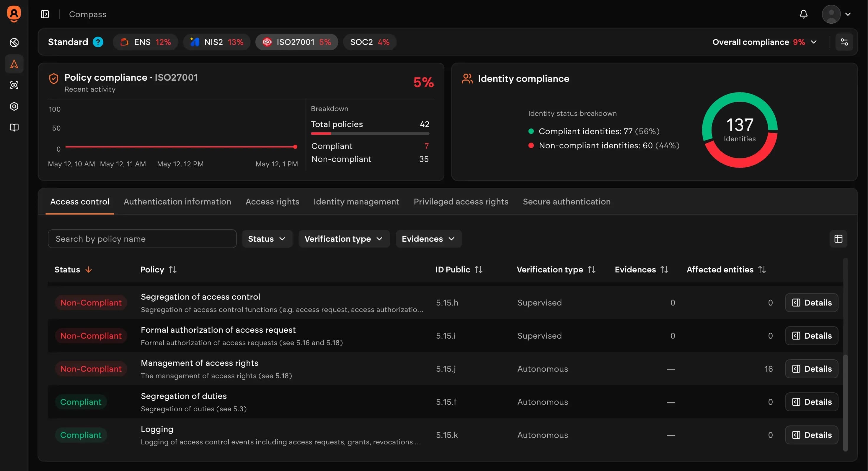Switch to the Access rights tab
The image size is (868, 471).
pos(272,202)
